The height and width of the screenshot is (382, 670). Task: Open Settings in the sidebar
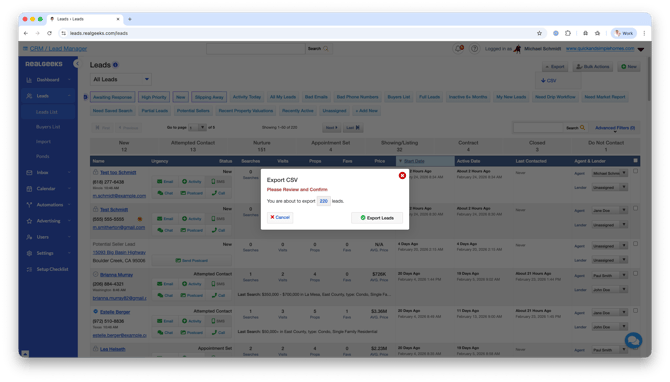[x=48, y=253]
